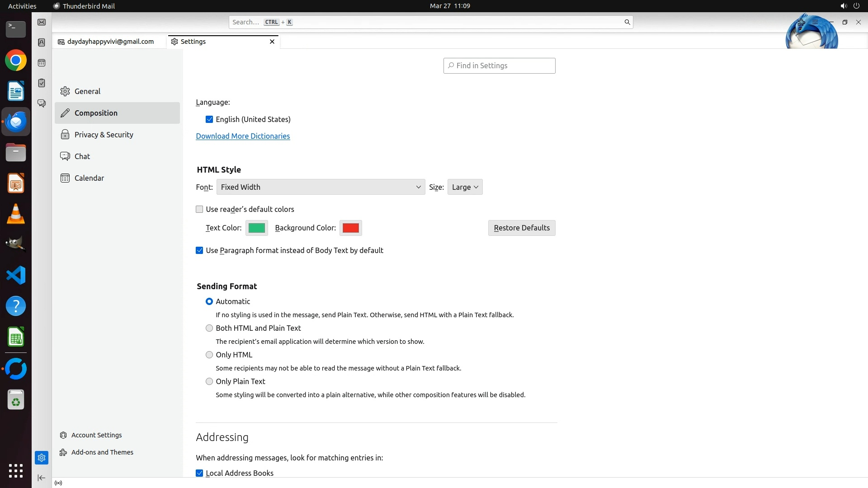This screenshot has height=488, width=868.
Task: Enable Use reader's default colors
Action: pos(199,209)
